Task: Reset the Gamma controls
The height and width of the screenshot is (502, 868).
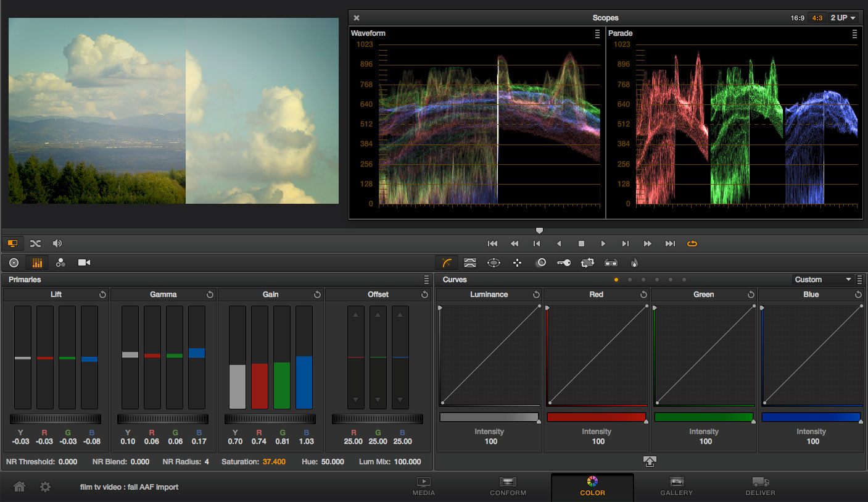Action: [210, 295]
